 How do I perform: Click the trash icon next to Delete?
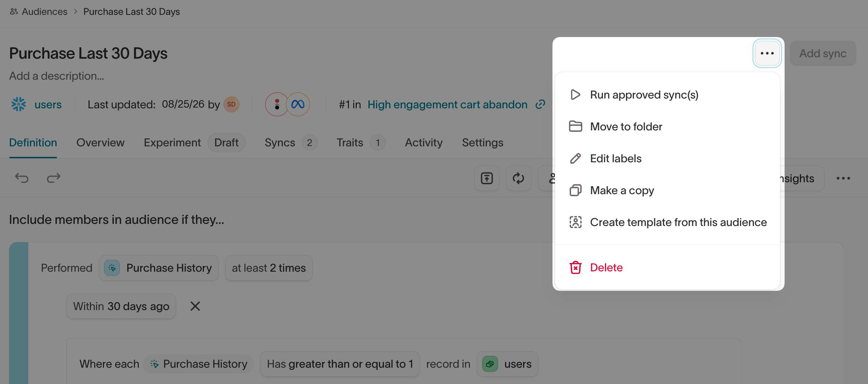click(575, 267)
